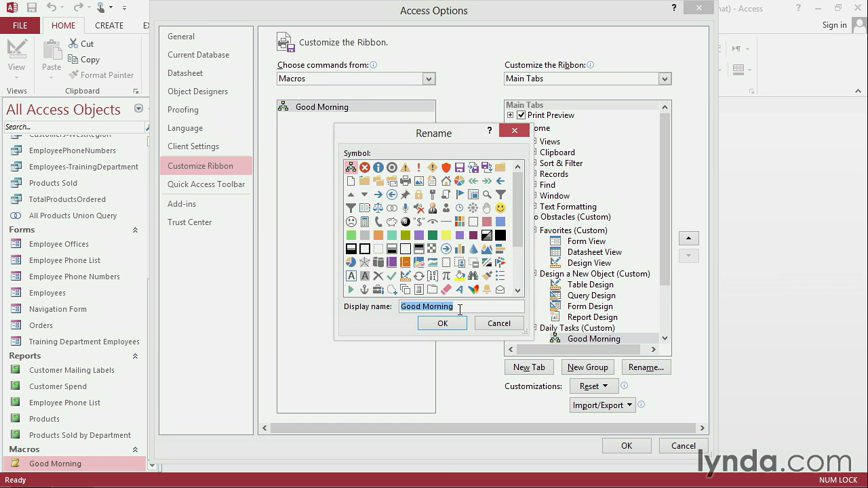The height and width of the screenshot is (488, 868).
Task: Select the calculator symbol
Action: (x=365, y=222)
